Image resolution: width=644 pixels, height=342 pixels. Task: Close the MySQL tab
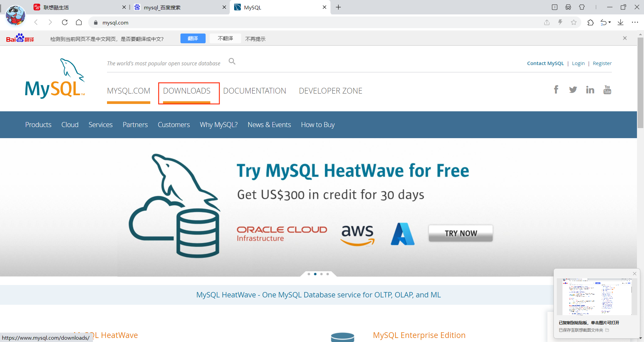coord(324,7)
